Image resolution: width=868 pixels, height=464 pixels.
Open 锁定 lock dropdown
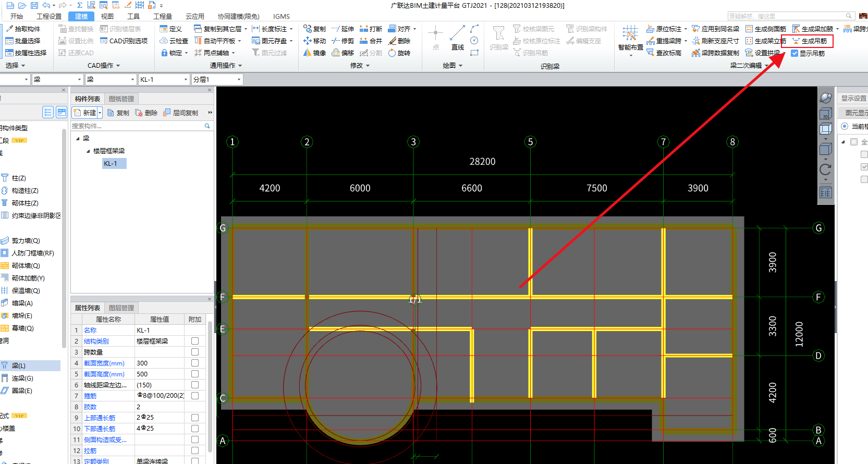186,53
